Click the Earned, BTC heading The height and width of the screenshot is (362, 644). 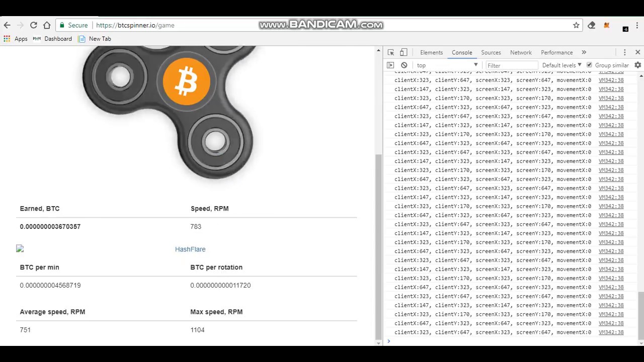[40, 209]
